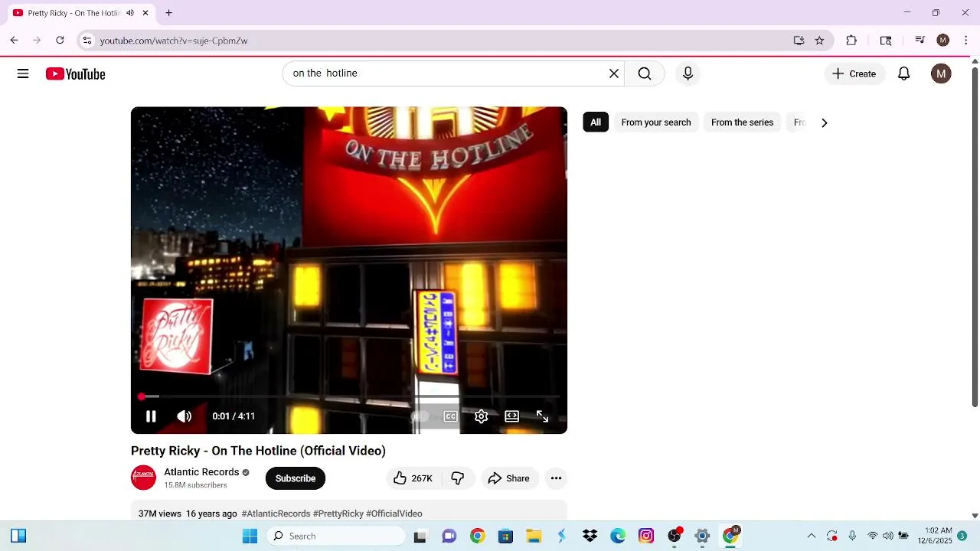Open Atlantic Records channel avatar
980x551 pixels.
[x=143, y=478]
